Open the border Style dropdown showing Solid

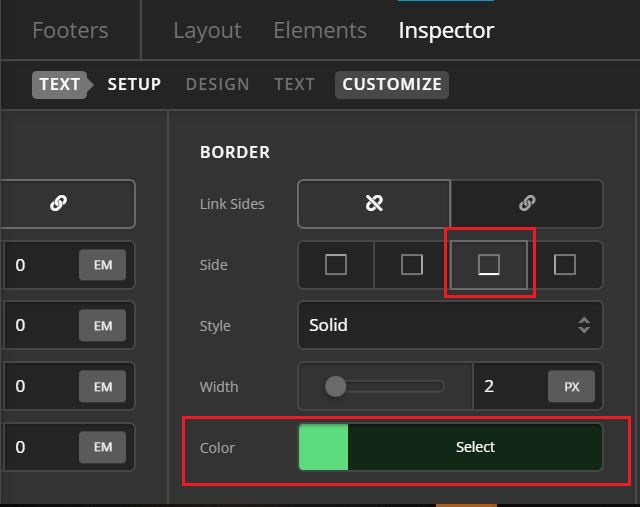pos(450,325)
